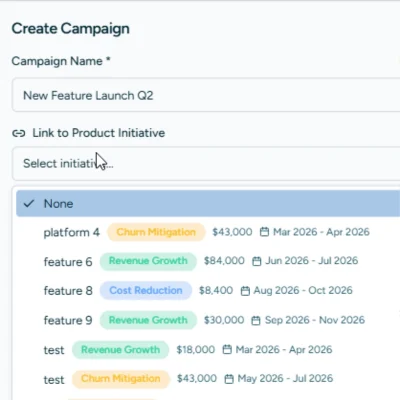Click the Campaign Name label
The height and width of the screenshot is (400, 400).
tap(61, 61)
